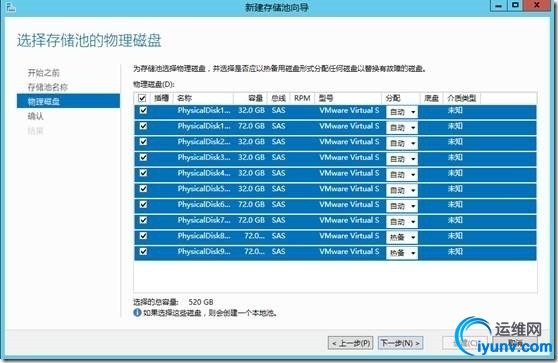Image resolution: width=558 pixels, height=363 pixels.
Task: Sort by the 分配 column header
Action: tap(401, 98)
